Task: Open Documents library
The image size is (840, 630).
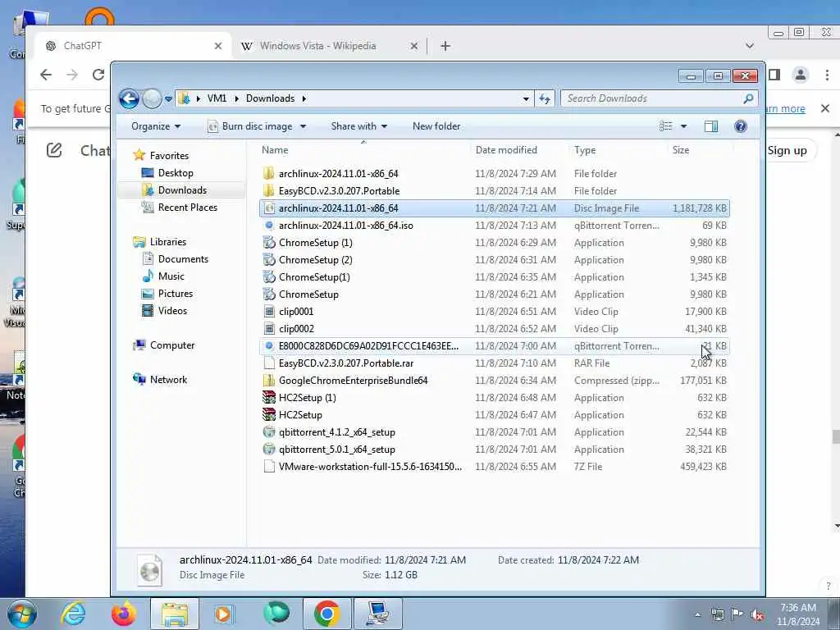Action: pyautogui.click(x=183, y=258)
